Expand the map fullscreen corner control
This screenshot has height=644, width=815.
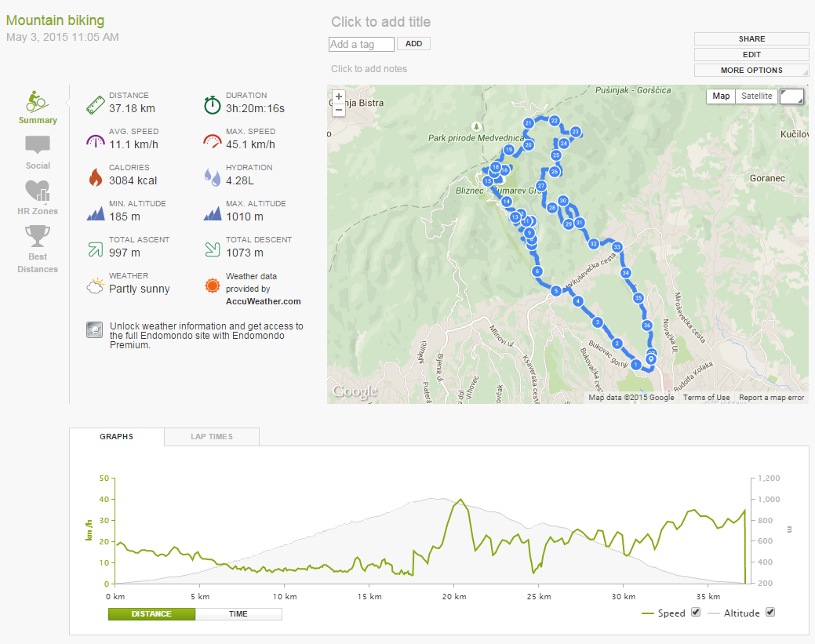pos(791,96)
